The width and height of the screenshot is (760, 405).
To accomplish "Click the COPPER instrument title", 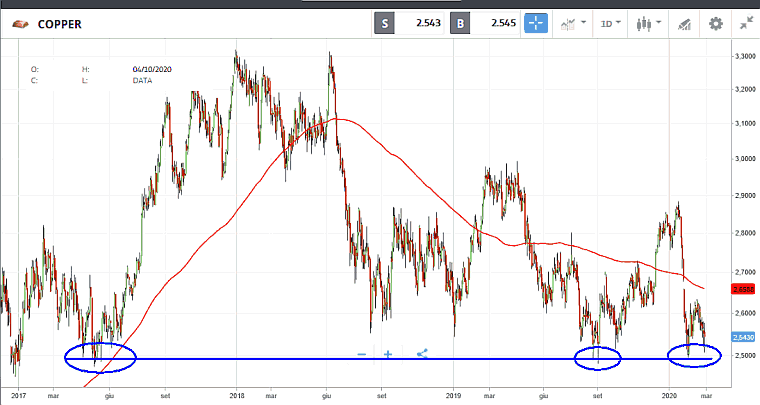I will (x=59, y=23).
